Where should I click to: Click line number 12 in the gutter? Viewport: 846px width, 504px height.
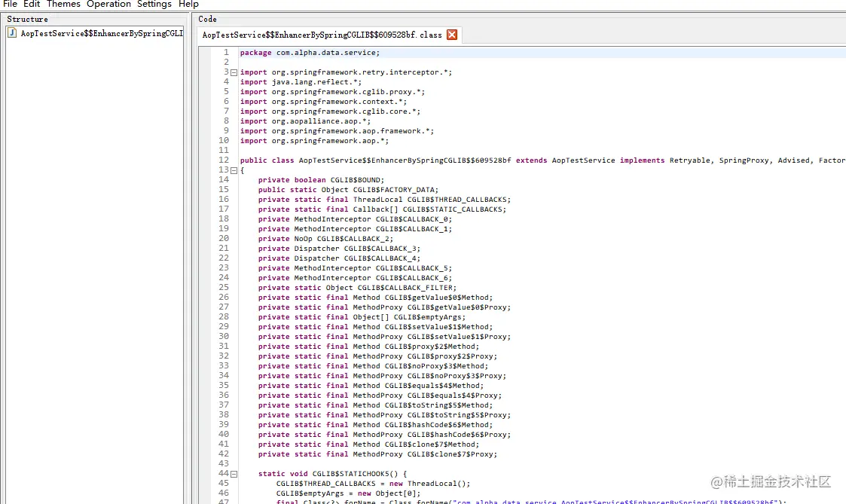pyautogui.click(x=224, y=160)
